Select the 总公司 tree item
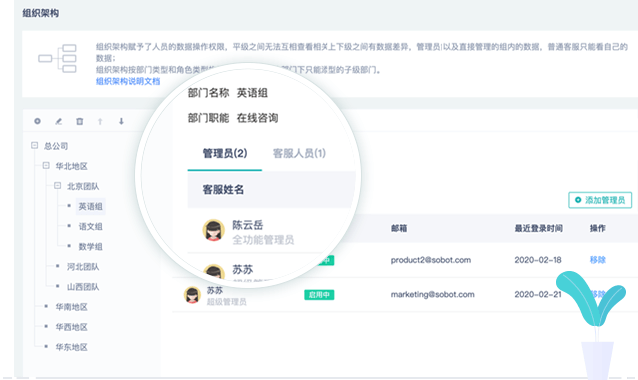This screenshot has width=638, height=380. click(x=56, y=146)
